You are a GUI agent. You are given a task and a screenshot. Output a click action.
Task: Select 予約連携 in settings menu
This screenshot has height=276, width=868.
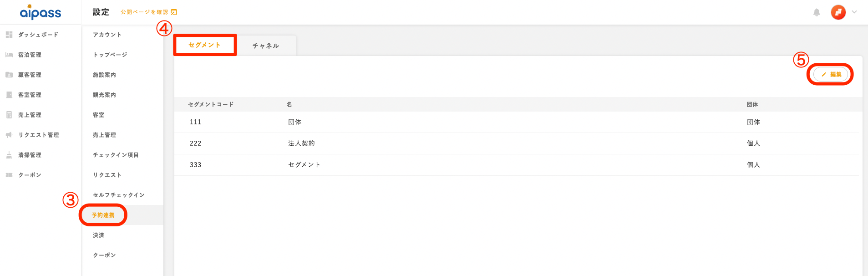click(103, 215)
